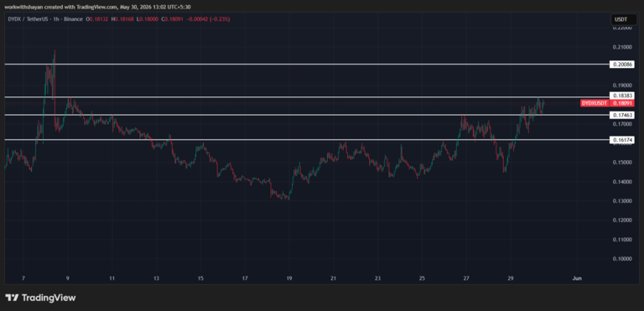Click date label 19 on time axis
Viewport: 644px width, 311px height.
click(x=289, y=278)
